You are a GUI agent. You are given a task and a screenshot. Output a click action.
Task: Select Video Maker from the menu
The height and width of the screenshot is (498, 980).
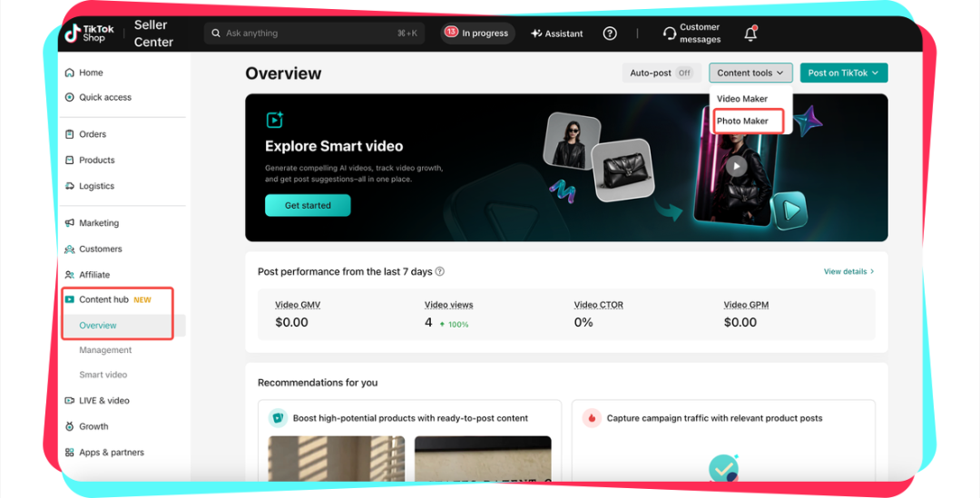[742, 99]
